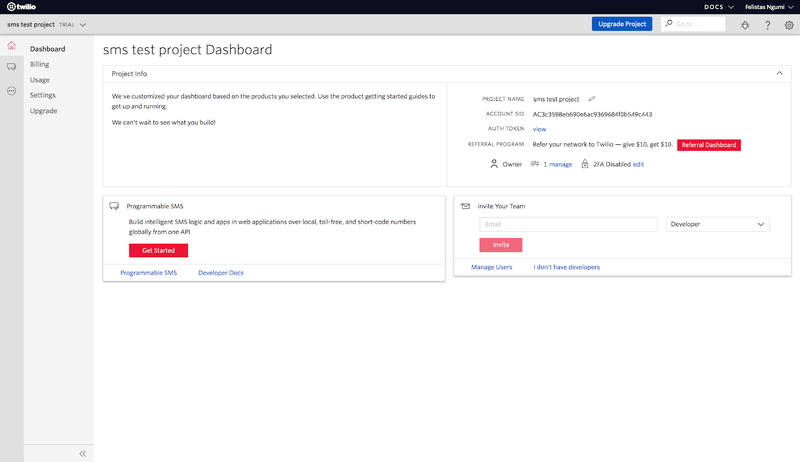Image resolution: width=800 pixels, height=462 pixels.
Task: Click the Upgrade Project button
Action: [x=622, y=24]
